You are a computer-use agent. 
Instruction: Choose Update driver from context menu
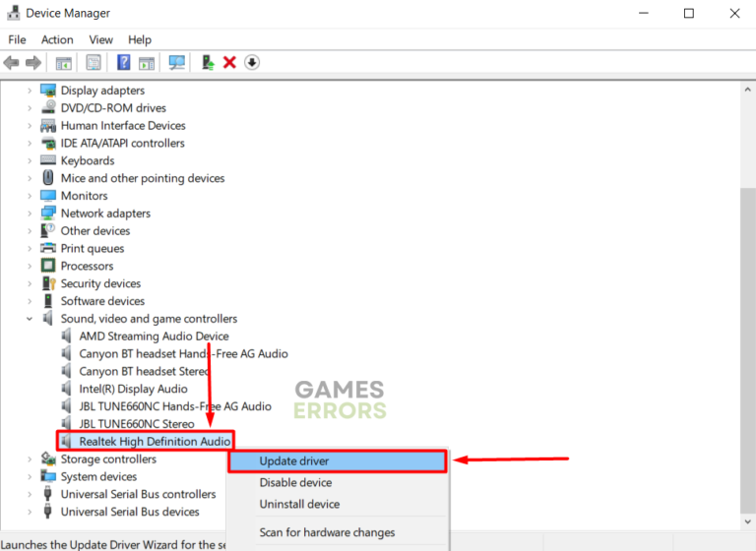(x=294, y=460)
